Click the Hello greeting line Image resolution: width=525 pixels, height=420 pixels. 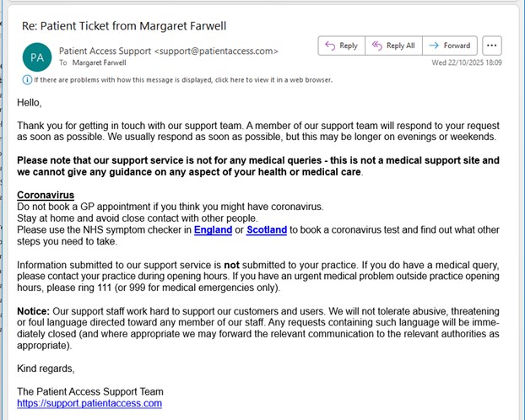point(30,102)
